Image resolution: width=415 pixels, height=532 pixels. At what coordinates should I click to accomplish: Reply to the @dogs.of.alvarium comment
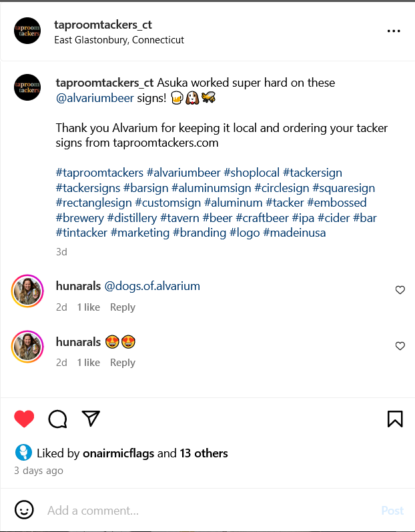coord(123,307)
